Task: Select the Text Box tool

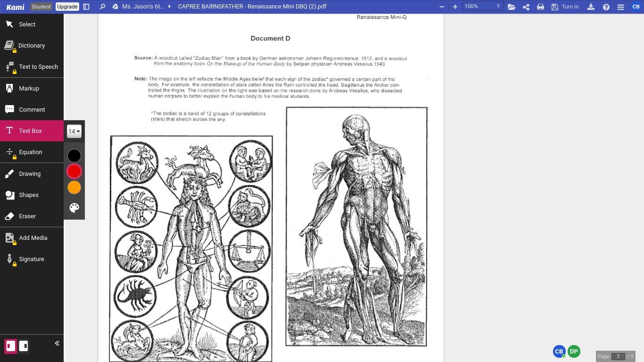Action: tap(32, 131)
